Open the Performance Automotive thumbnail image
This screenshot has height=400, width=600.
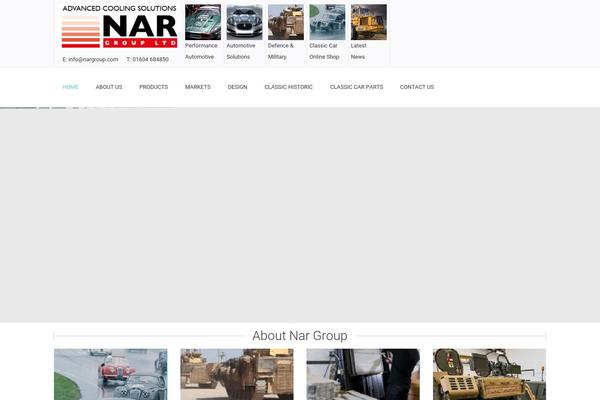[x=203, y=22]
